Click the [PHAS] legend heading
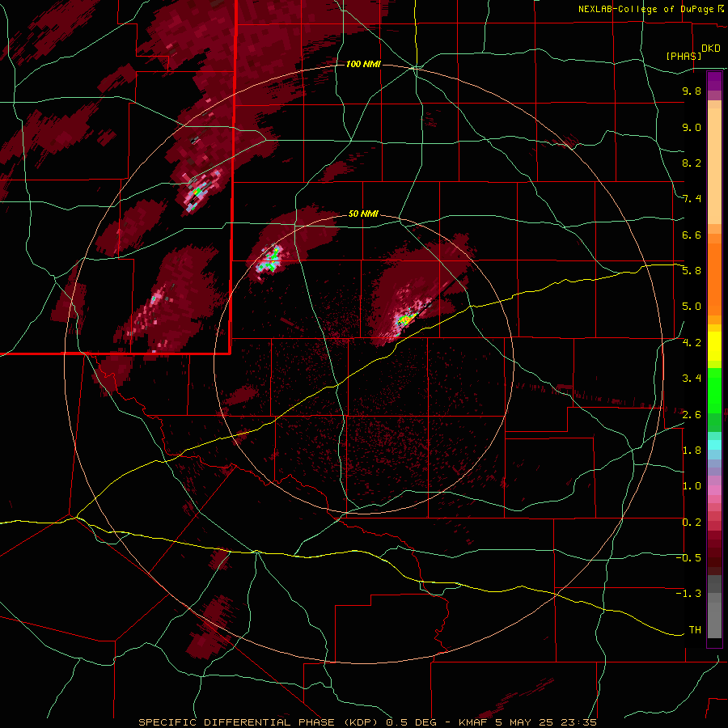This screenshot has width=728, height=728. click(x=684, y=56)
